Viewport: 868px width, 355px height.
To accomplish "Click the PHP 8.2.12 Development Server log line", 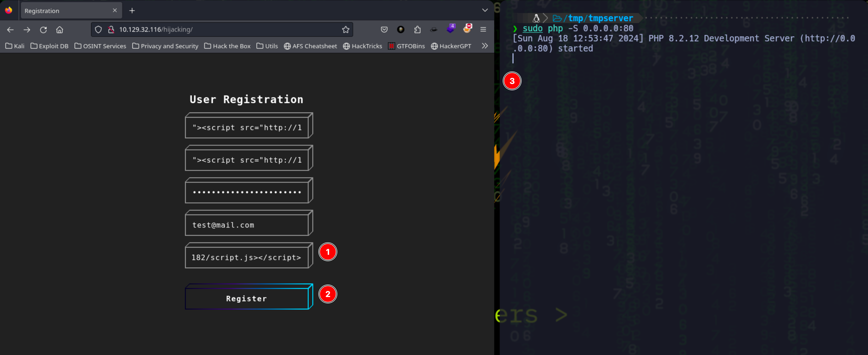I will [x=684, y=43].
